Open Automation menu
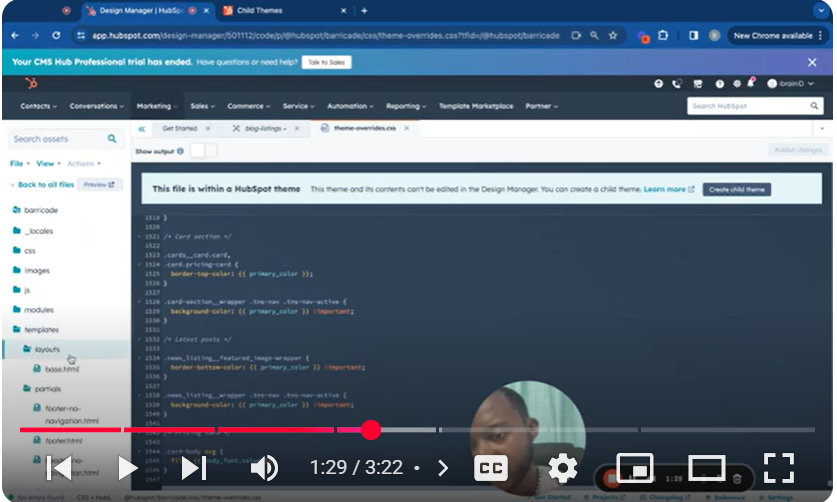837x502 pixels. coord(350,106)
